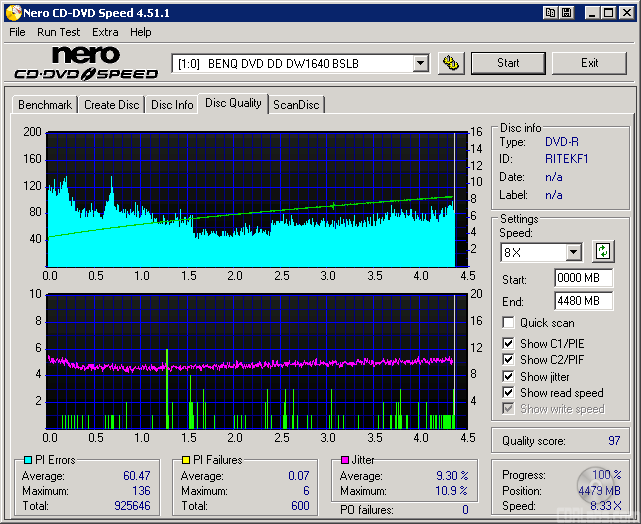Uncheck Show C1/PIE
This screenshot has width=641, height=524.
point(508,344)
